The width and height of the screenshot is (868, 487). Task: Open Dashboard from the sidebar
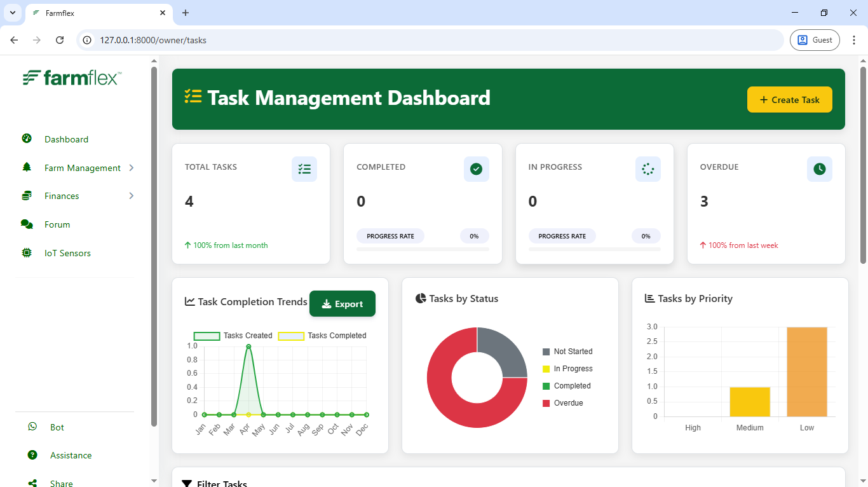tap(66, 139)
